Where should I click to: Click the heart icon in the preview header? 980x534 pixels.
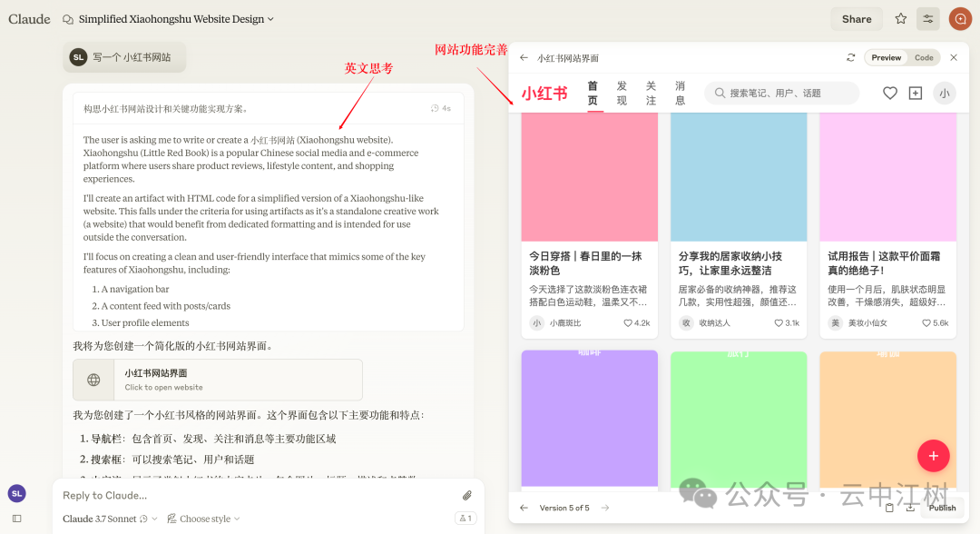pos(890,94)
